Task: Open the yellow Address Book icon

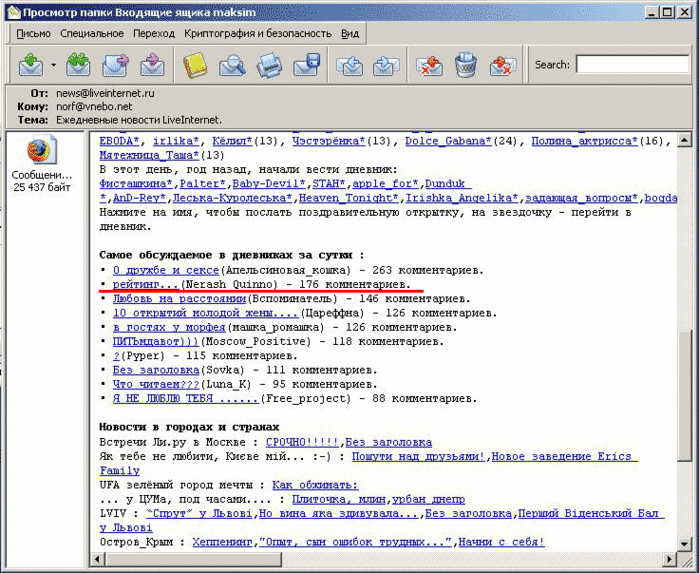Action: (x=195, y=66)
